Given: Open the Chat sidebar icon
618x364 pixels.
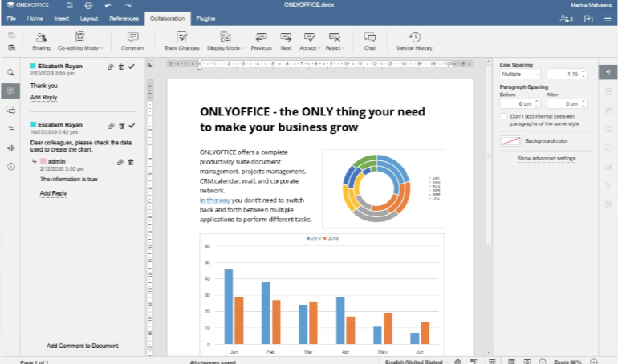Looking at the screenshot, I should point(10,110).
